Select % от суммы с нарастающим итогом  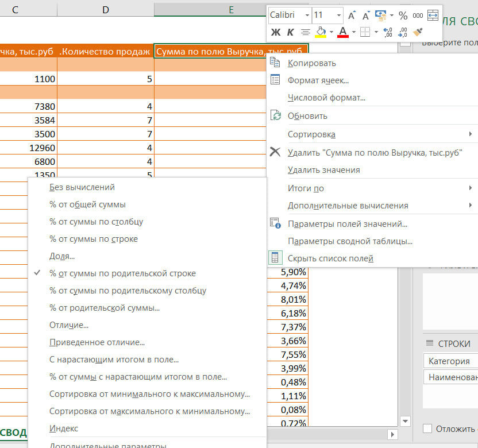point(138,377)
